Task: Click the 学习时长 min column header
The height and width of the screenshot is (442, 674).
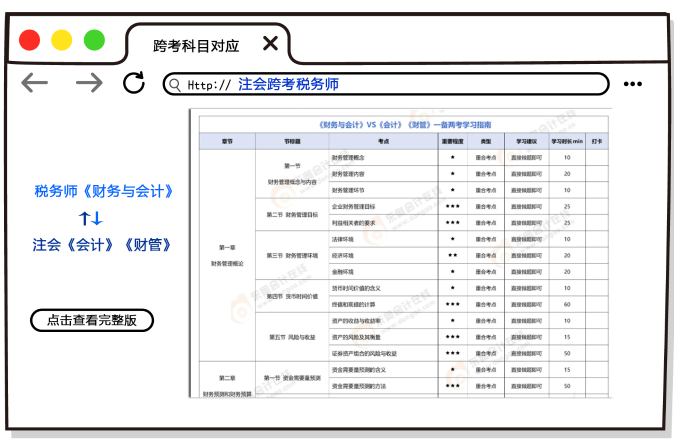Action: (566, 142)
